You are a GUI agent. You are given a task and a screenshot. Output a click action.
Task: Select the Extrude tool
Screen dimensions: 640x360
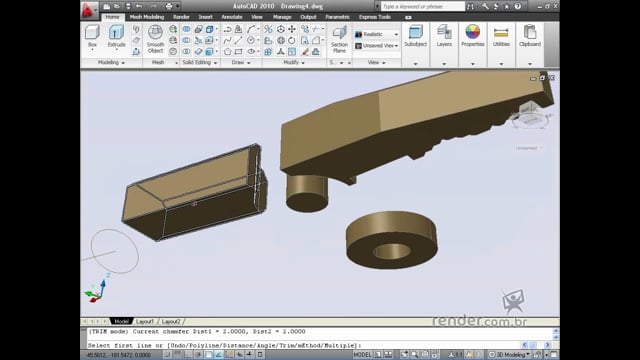(x=116, y=37)
